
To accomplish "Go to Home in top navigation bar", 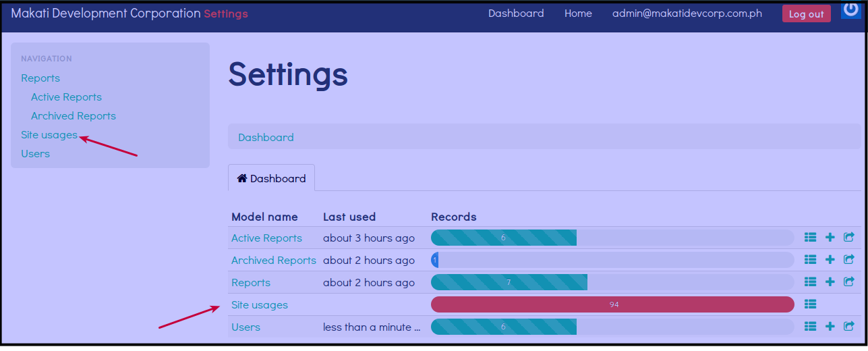I will tap(578, 13).
